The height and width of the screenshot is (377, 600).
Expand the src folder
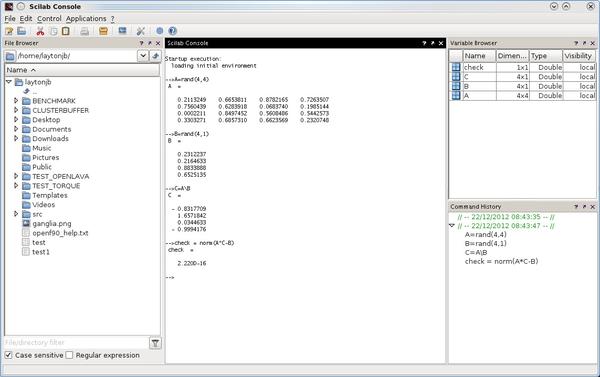16,214
